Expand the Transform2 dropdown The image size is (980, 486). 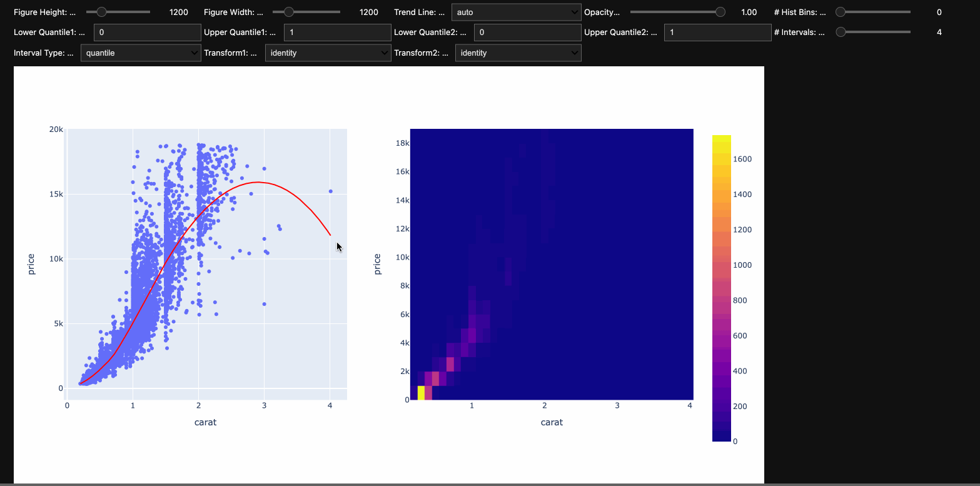[x=518, y=53]
